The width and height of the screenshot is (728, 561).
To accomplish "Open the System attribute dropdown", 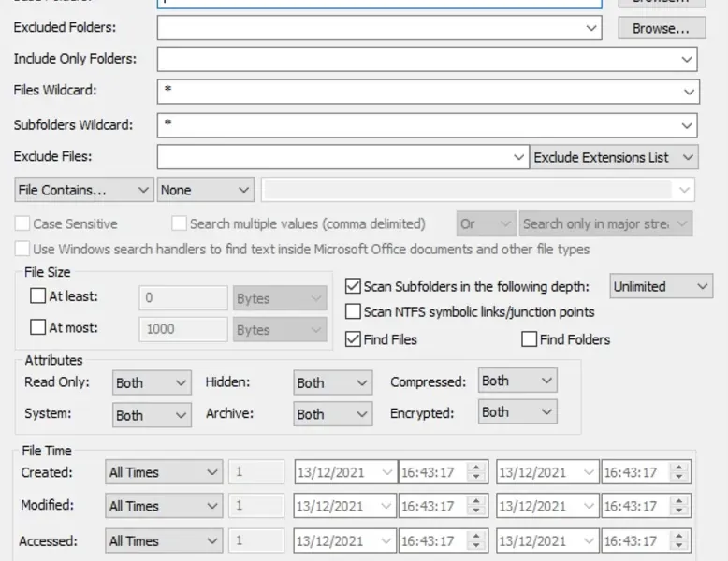I will [152, 415].
